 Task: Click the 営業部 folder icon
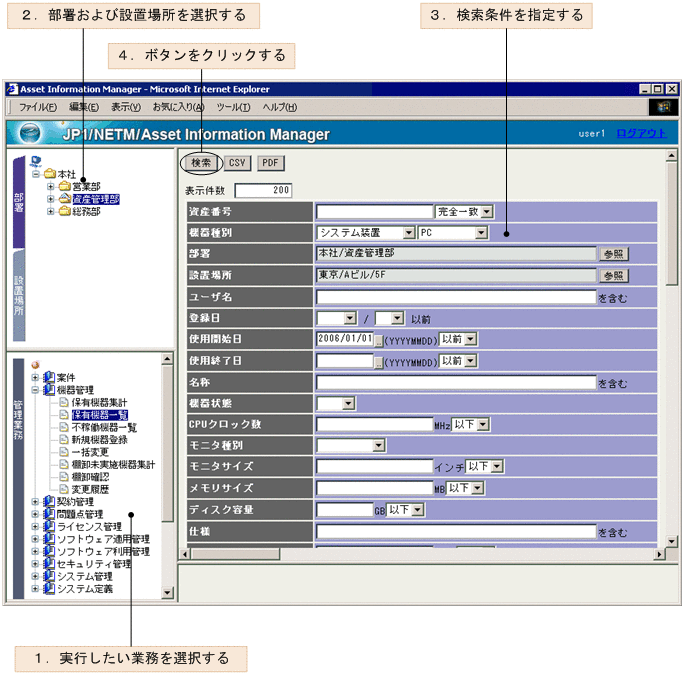click(x=64, y=186)
